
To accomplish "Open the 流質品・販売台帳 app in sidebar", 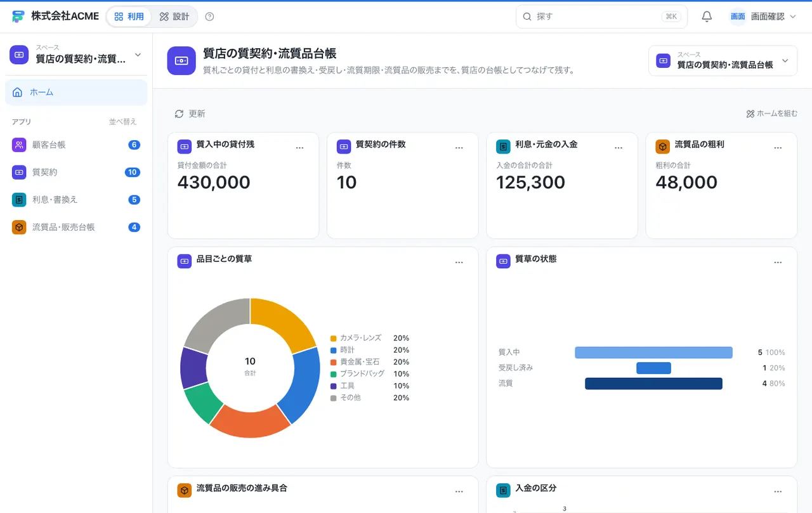I will (x=76, y=227).
